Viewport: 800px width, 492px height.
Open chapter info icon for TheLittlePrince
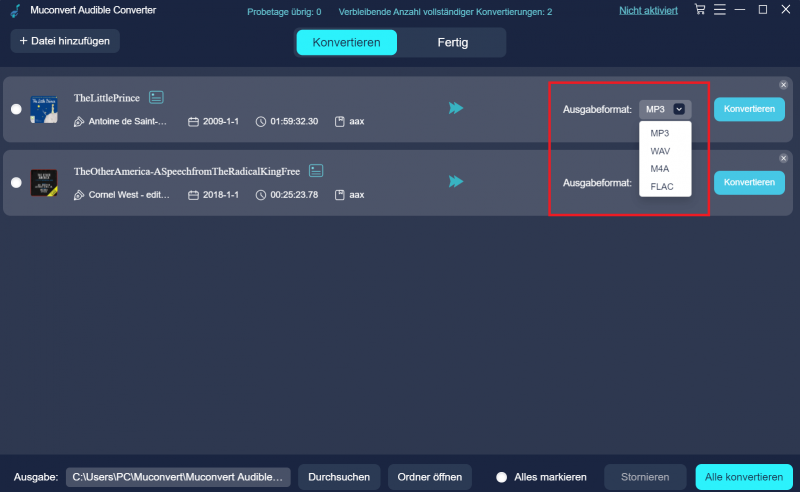[x=156, y=97]
